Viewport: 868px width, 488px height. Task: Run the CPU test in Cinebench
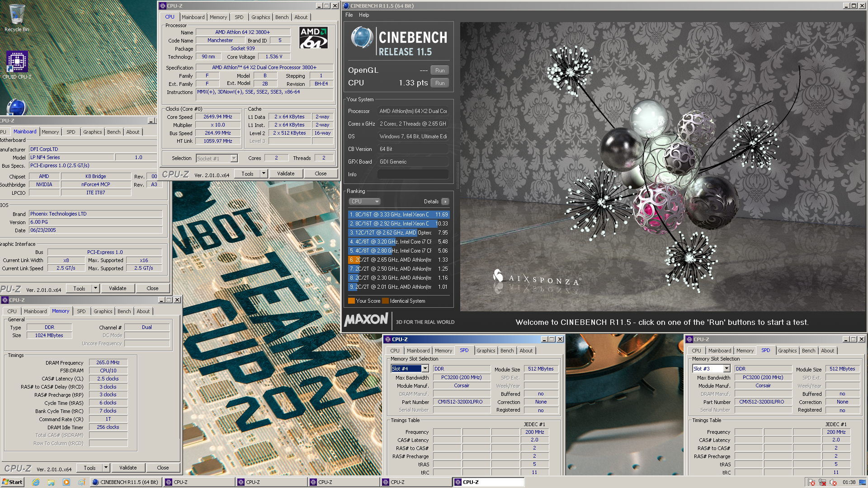pyautogui.click(x=440, y=83)
